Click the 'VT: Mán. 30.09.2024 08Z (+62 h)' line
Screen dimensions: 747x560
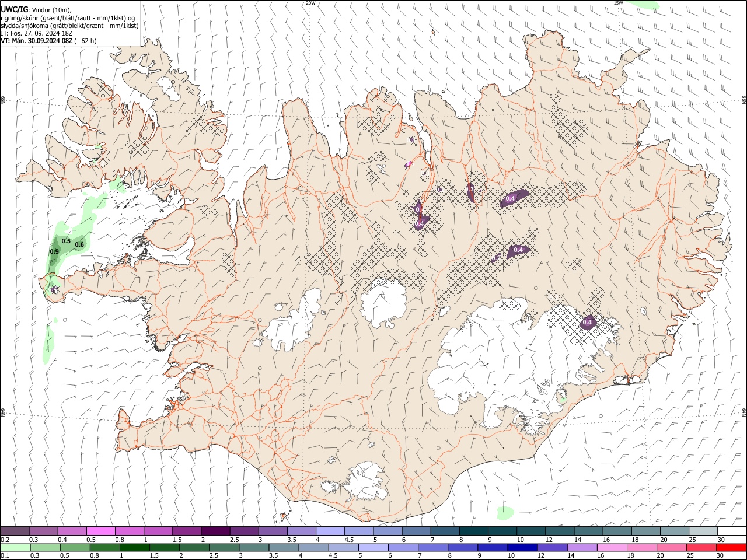tap(48, 41)
